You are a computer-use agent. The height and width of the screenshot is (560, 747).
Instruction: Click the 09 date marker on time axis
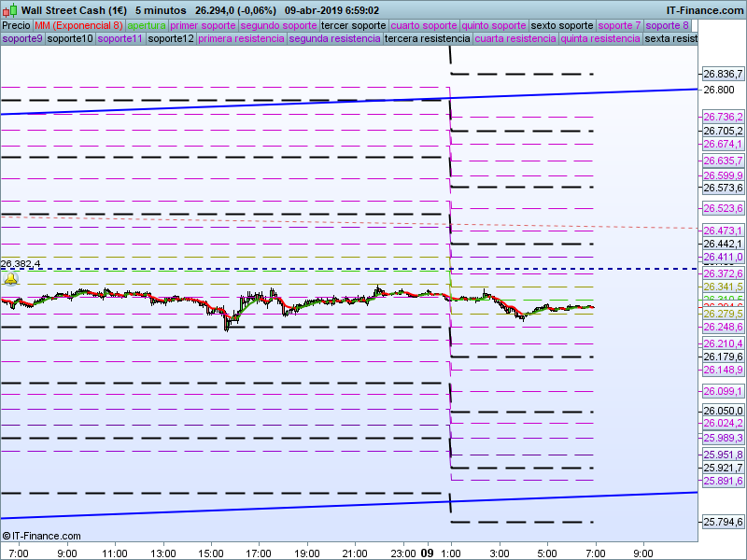(x=427, y=553)
